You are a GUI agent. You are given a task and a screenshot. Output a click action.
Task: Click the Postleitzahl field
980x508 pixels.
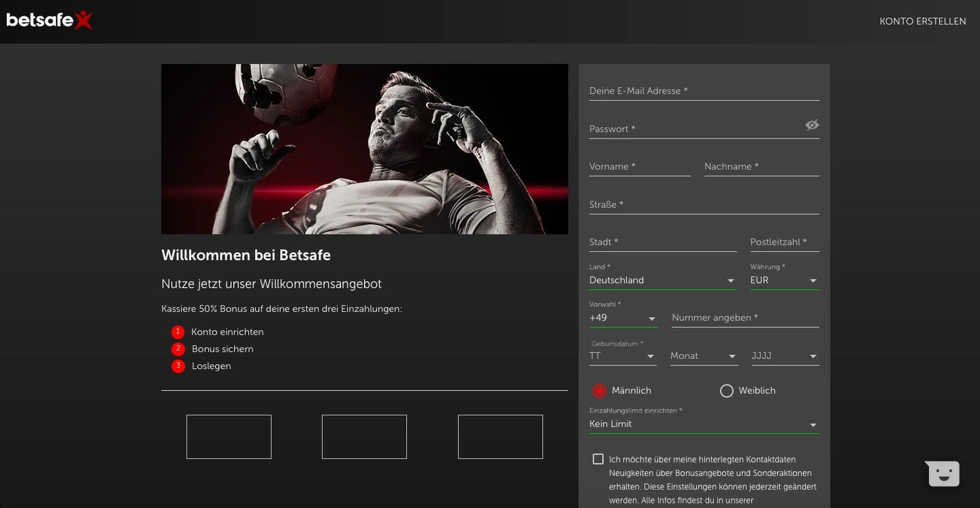click(785, 242)
